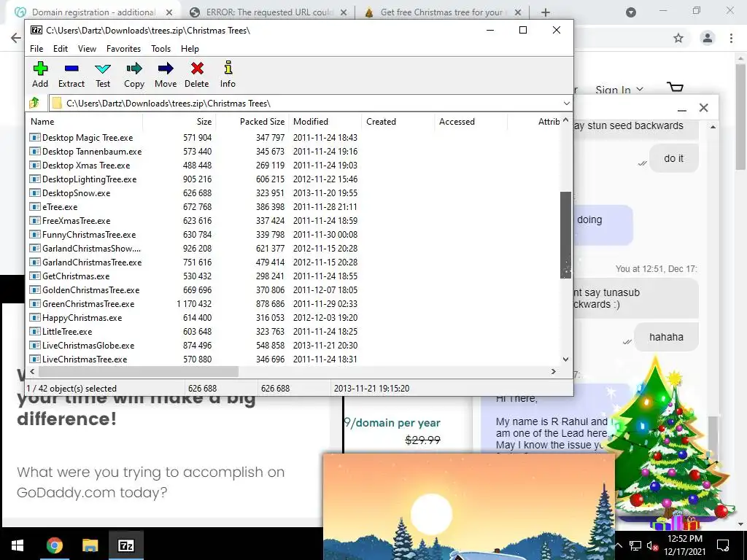This screenshot has width=747, height=560.
Task: Select Desktop Magic Tree.exe file
Action: click(88, 138)
